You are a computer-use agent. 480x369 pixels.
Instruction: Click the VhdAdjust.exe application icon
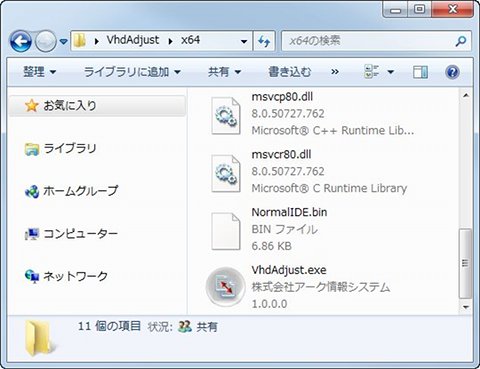click(226, 287)
